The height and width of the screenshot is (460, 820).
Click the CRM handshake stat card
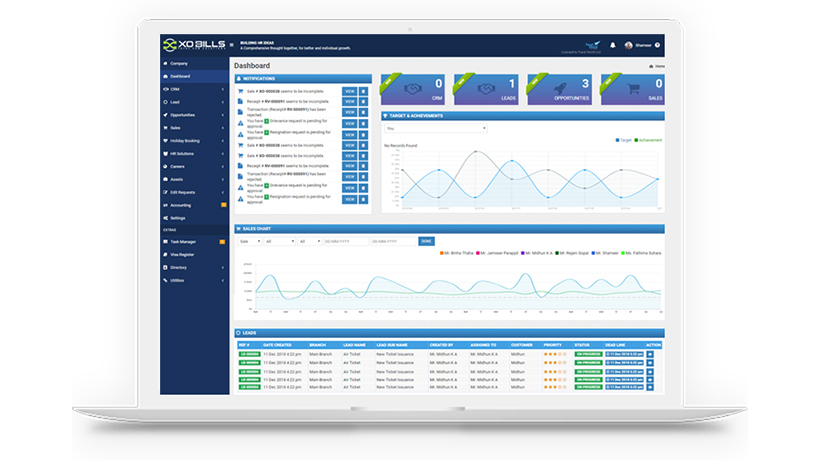413,88
